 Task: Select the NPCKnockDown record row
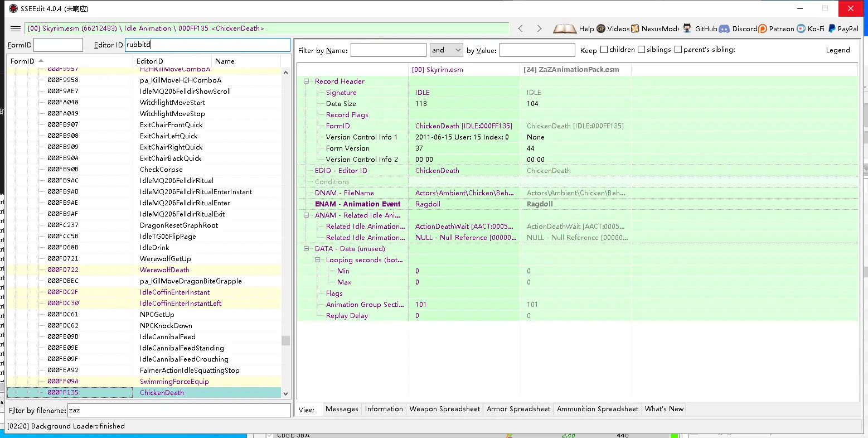point(144,325)
